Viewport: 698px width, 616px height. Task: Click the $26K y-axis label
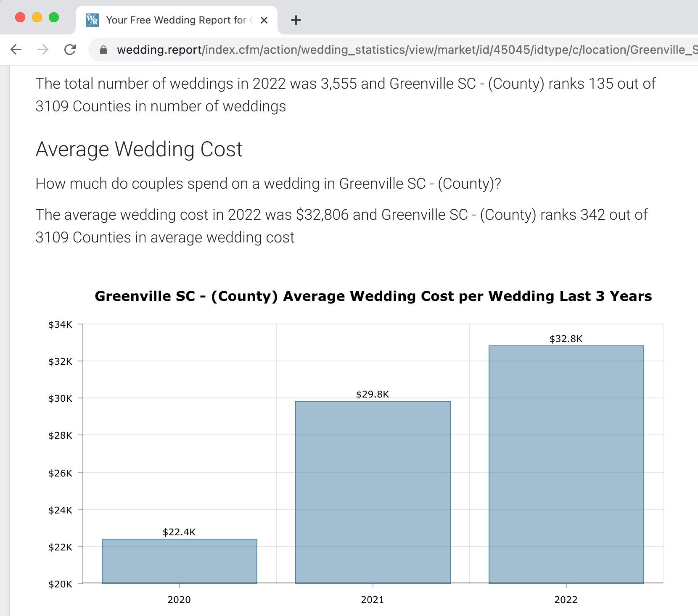60,473
